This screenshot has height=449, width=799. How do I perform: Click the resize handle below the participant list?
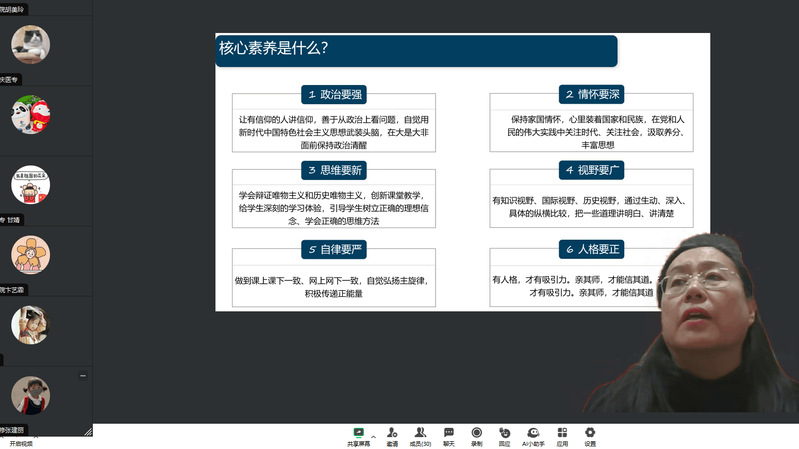click(88, 431)
